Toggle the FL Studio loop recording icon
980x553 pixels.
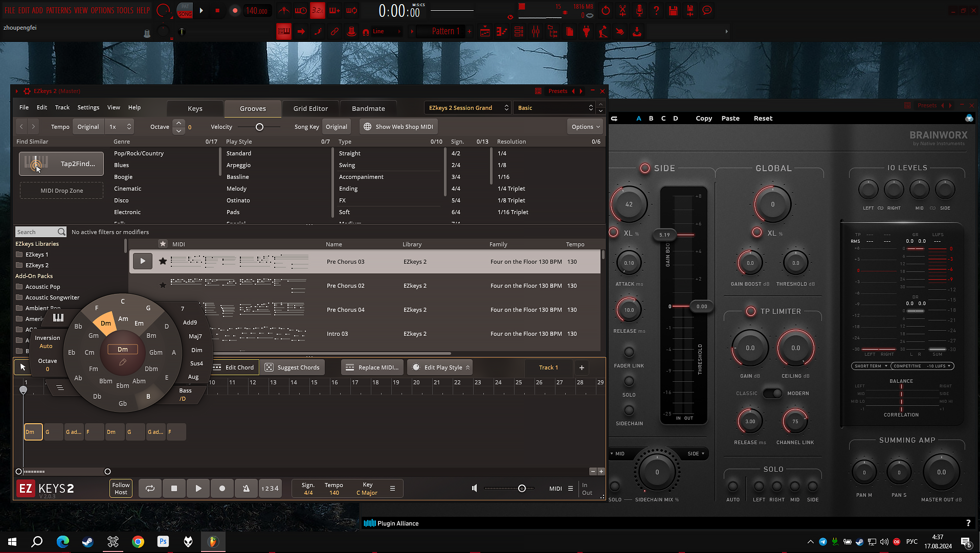click(351, 10)
